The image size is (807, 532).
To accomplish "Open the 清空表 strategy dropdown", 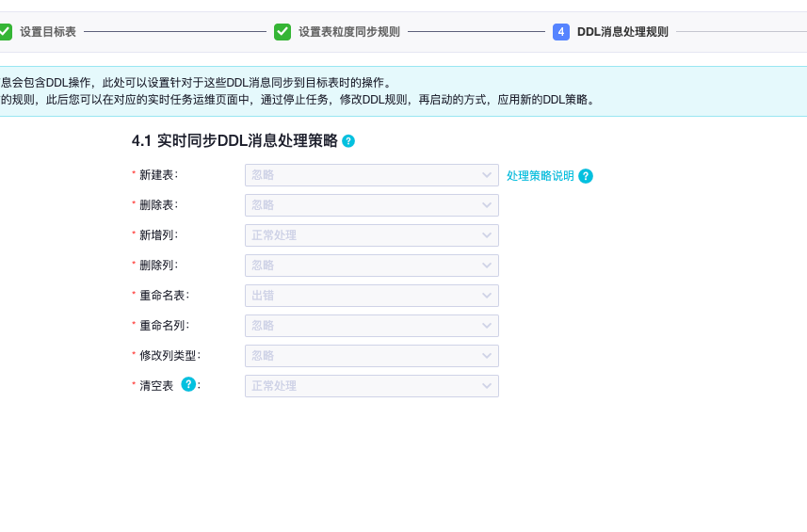I will point(372,386).
